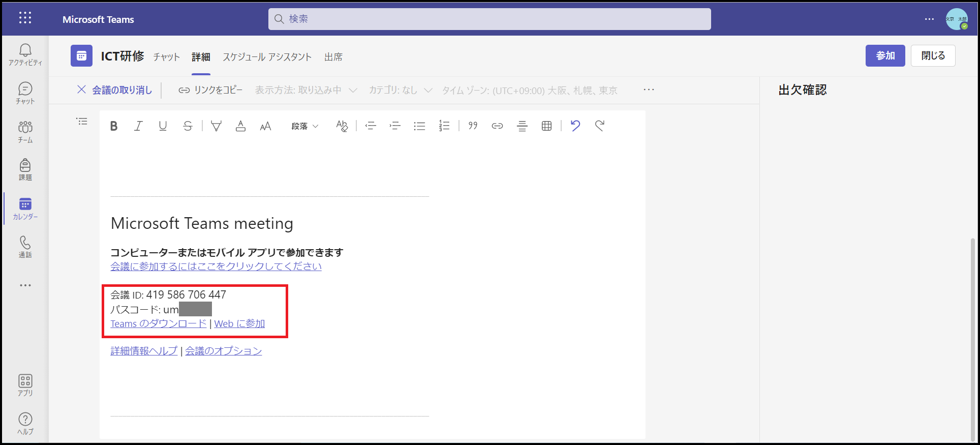This screenshot has height=445, width=980.
Task: Insert a table
Action: 547,126
